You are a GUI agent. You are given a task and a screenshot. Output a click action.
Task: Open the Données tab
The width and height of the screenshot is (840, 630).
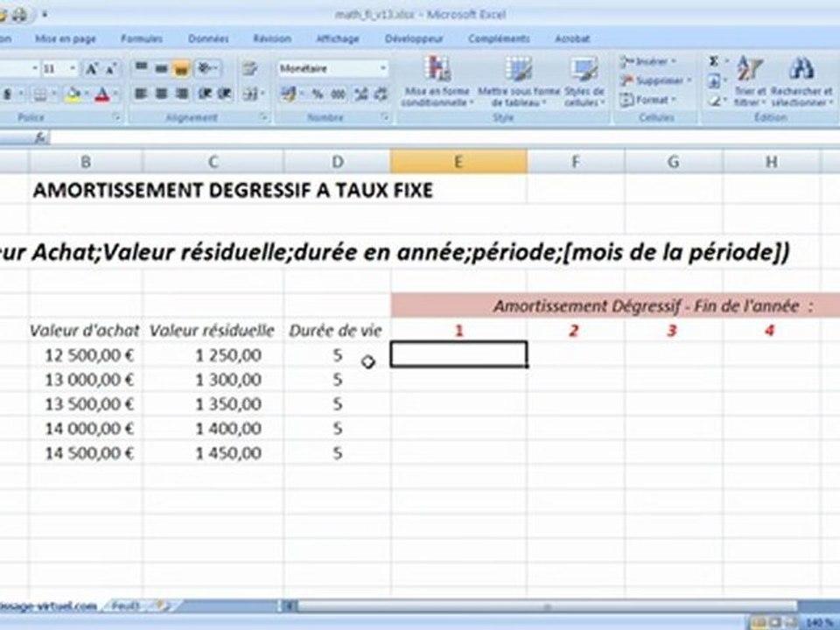coord(208,38)
